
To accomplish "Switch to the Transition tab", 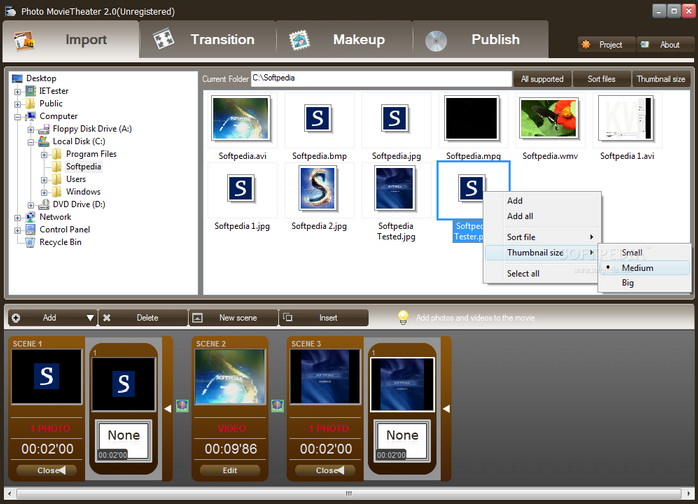I will (x=208, y=40).
